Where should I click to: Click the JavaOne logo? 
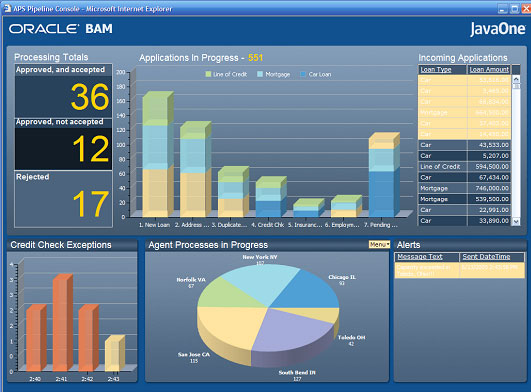click(497, 29)
